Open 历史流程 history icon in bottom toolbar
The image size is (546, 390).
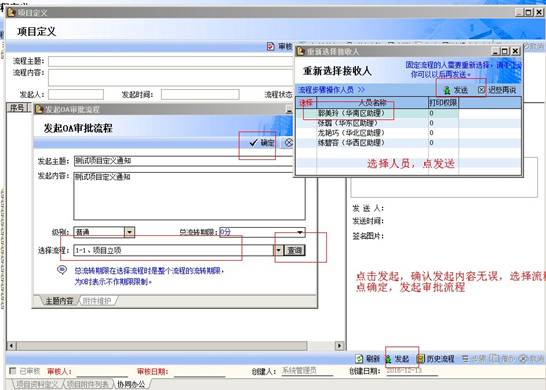click(x=421, y=359)
